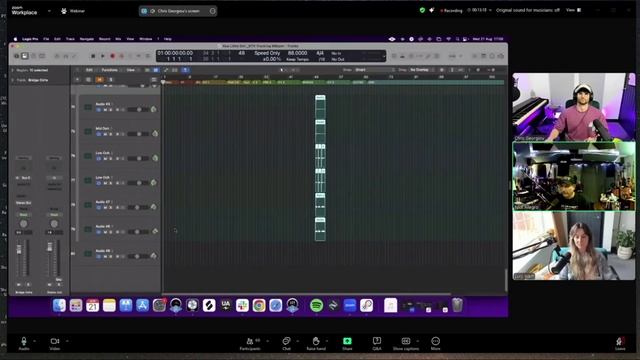Click the Leave button in Zoom
The image size is (640, 360).
click(620, 343)
